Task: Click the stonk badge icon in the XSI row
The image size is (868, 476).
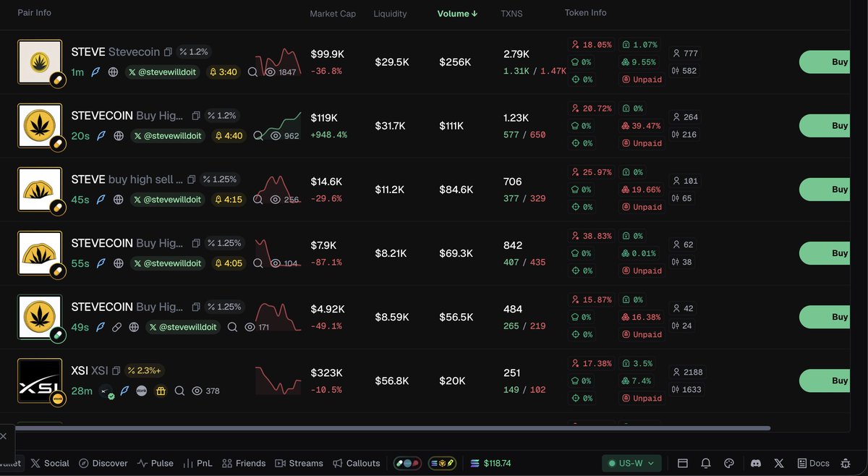Action: (142, 391)
